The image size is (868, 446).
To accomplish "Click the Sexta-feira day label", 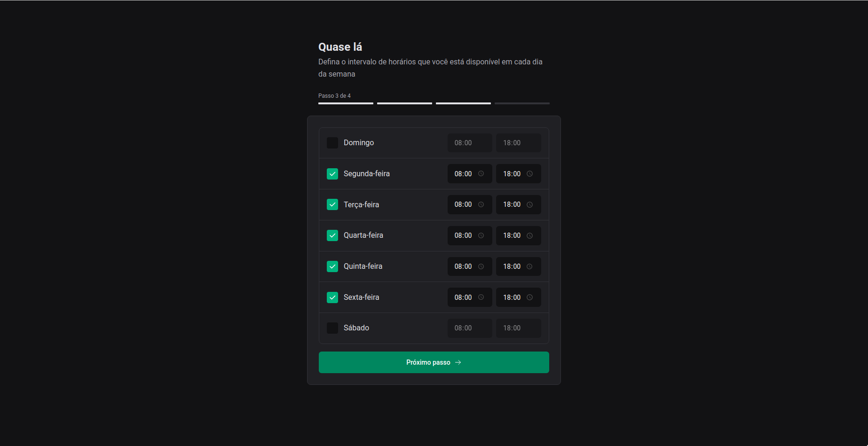I will [x=362, y=297].
